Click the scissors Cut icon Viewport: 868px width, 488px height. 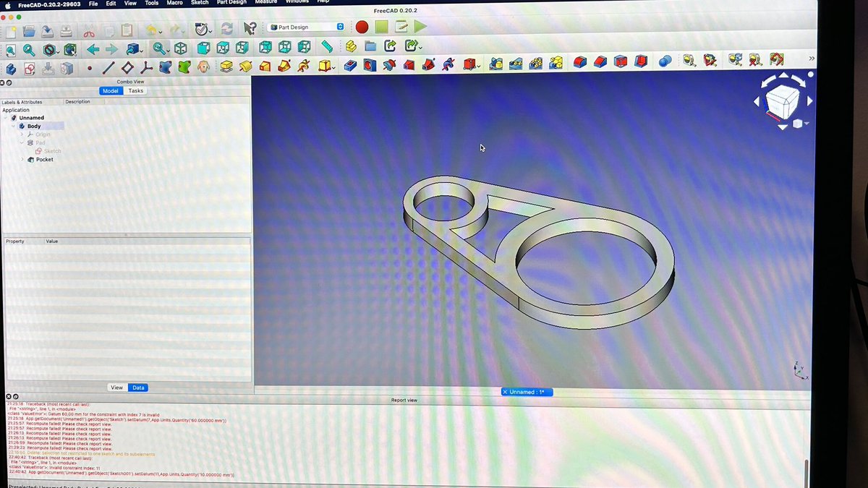pyautogui.click(x=88, y=31)
